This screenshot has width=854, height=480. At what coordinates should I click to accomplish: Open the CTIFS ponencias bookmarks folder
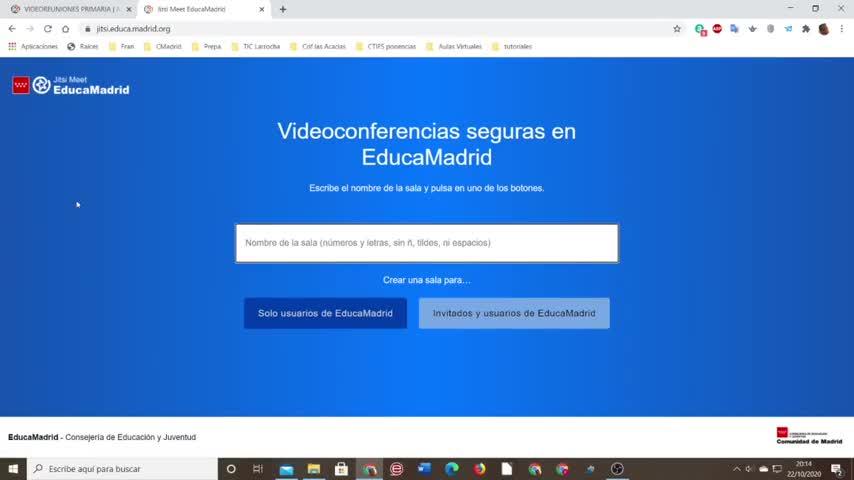(386, 46)
